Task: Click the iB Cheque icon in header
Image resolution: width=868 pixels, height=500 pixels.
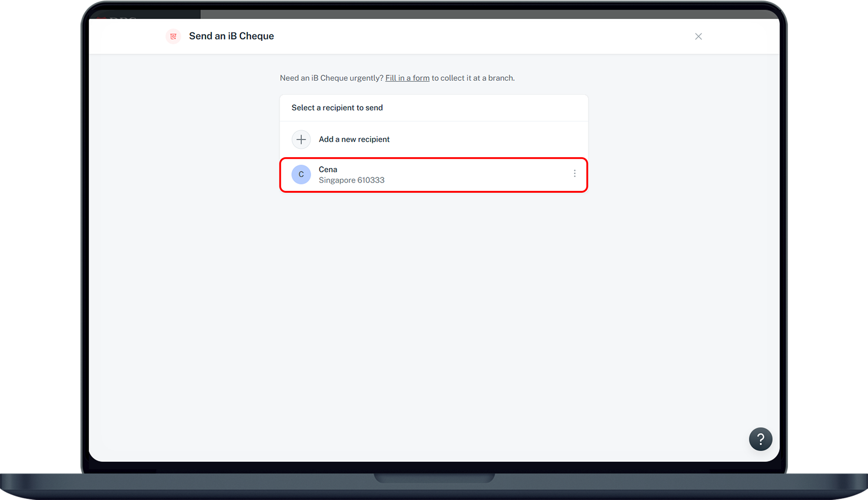Action: coord(173,36)
